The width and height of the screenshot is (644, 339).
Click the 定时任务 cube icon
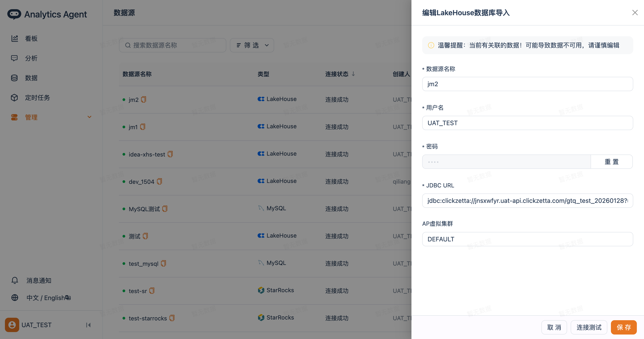[x=14, y=97]
